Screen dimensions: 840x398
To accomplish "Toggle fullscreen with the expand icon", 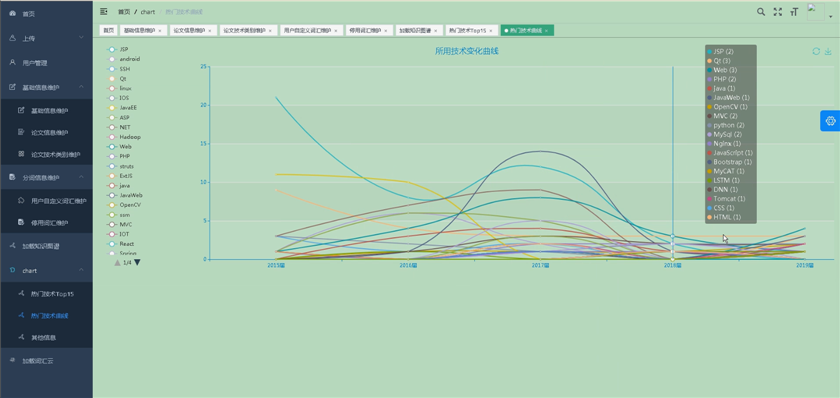I will tap(777, 12).
